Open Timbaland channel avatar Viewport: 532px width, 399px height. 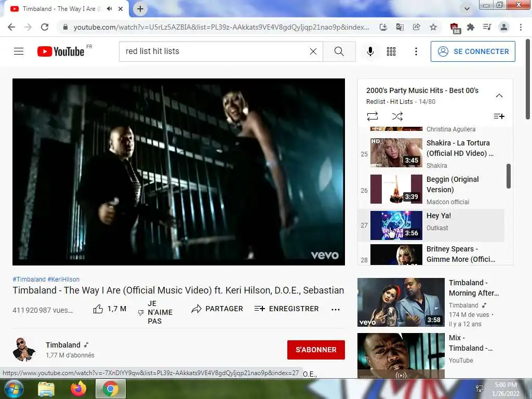click(x=24, y=350)
